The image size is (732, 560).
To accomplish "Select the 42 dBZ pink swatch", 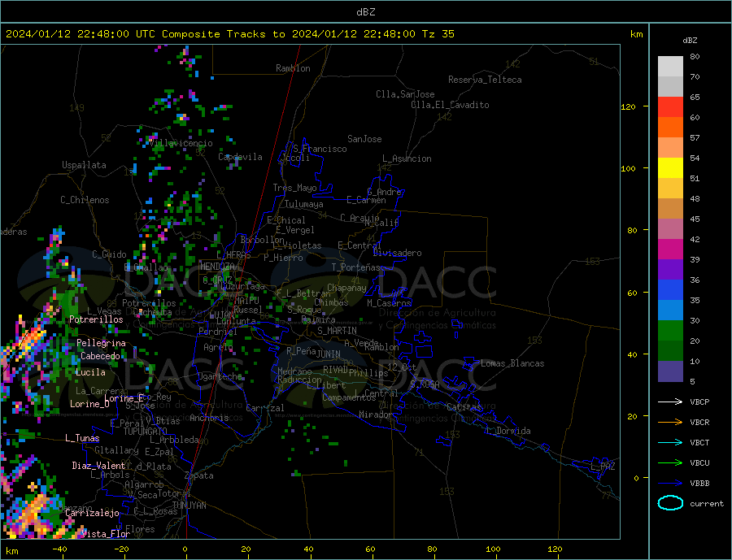I will coord(670,228).
